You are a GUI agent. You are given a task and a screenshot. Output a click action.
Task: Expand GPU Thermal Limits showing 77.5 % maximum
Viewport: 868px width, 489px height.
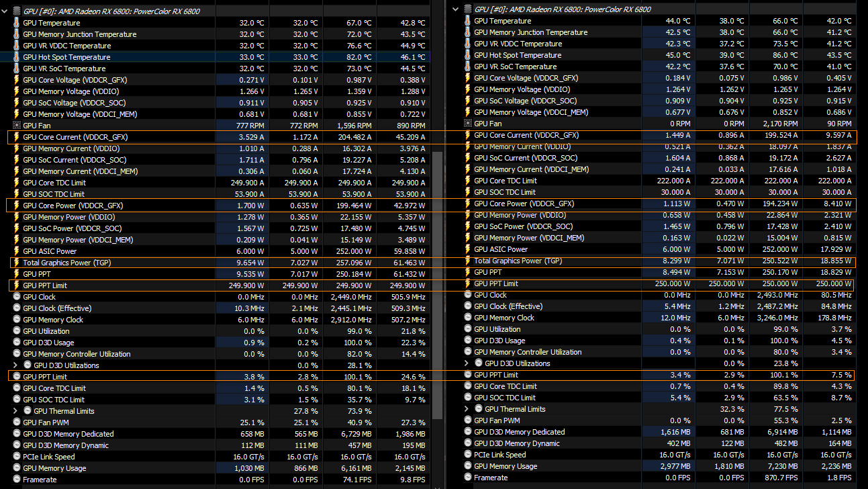pyautogui.click(x=467, y=409)
